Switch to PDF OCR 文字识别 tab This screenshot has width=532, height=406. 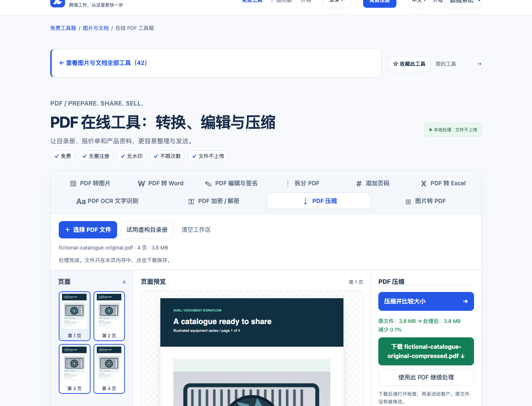(107, 201)
